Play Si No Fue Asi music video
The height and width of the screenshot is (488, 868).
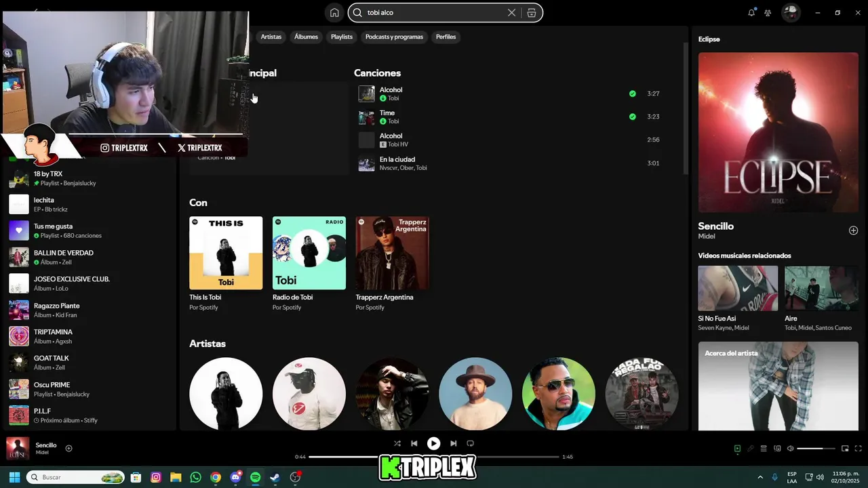click(x=738, y=289)
